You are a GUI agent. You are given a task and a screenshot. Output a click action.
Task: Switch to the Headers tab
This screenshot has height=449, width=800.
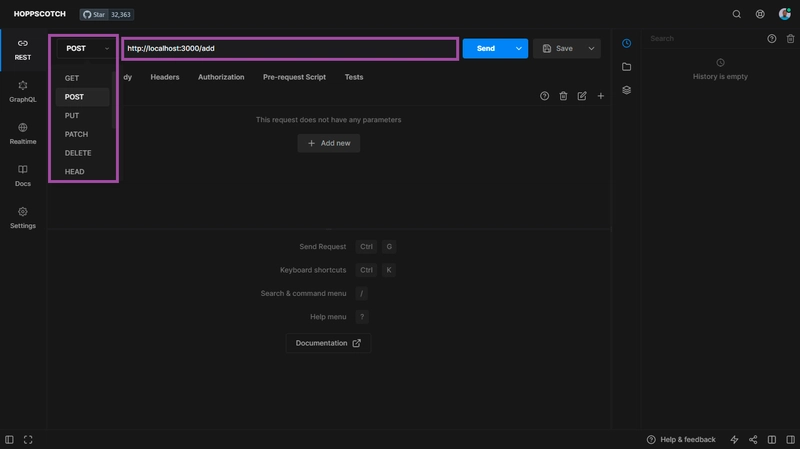pyautogui.click(x=165, y=77)
